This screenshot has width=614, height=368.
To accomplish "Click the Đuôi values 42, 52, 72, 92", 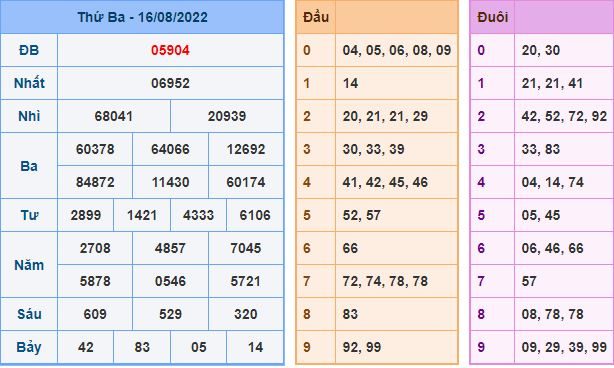I will [x=564, y=116].
